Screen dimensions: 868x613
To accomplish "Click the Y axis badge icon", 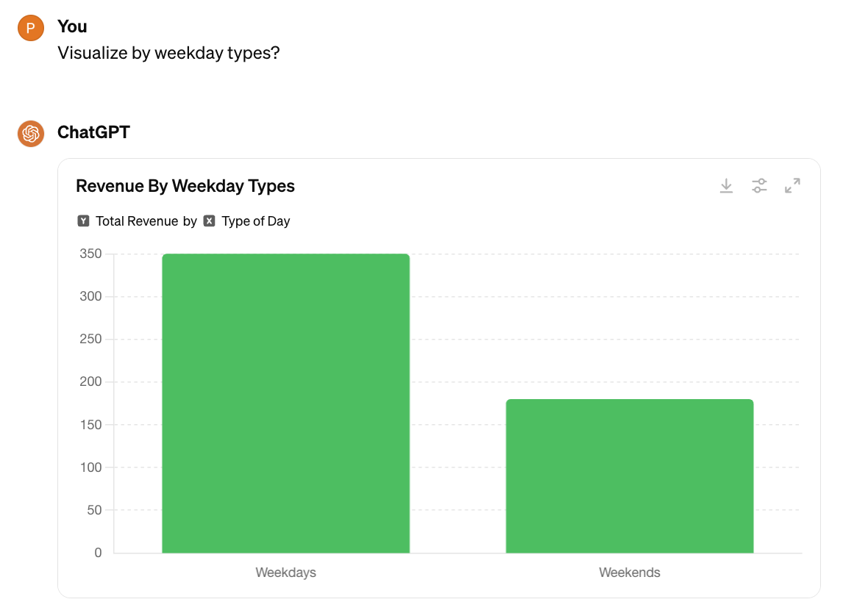I will click(x=83, y=221).
